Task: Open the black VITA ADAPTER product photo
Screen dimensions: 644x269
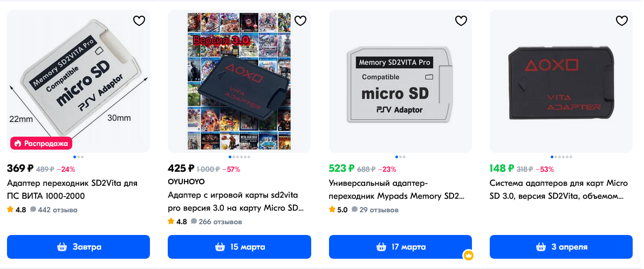Action: pyautogui.click(x=561, y=82)
